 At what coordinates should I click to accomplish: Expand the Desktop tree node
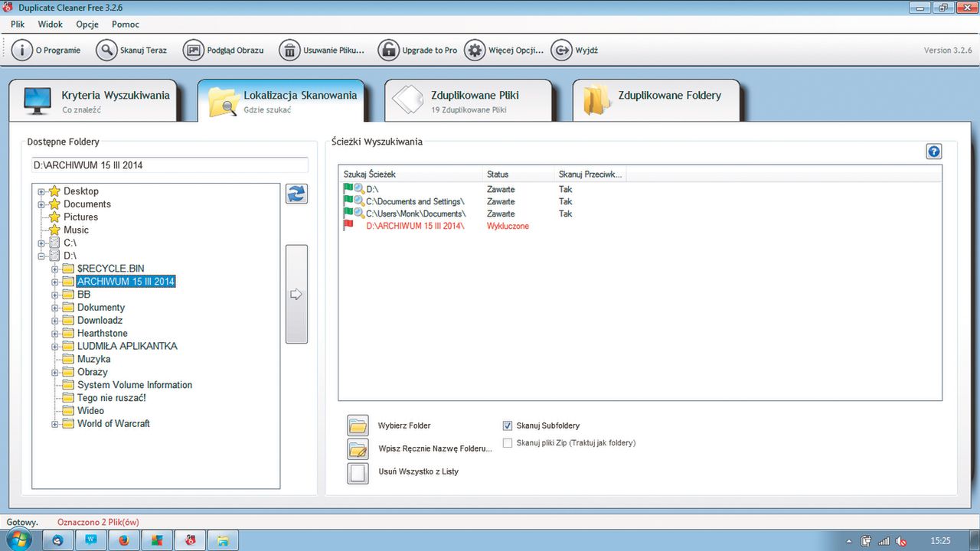tap(41, 191)
